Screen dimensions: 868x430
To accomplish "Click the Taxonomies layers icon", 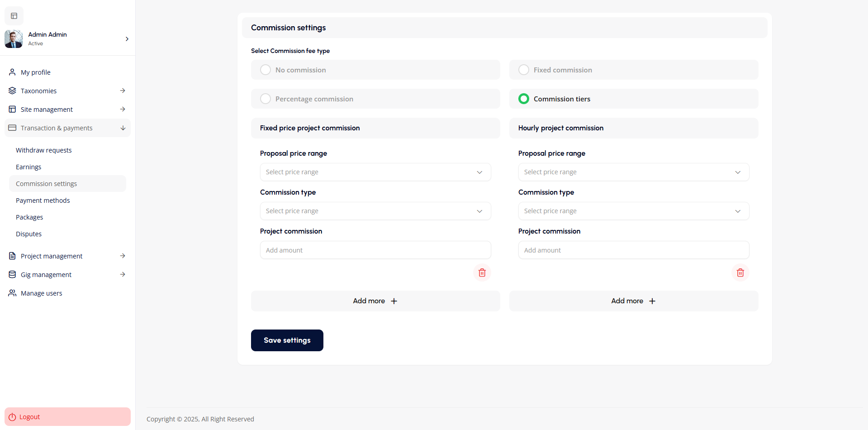I will (x=12, y=91).
